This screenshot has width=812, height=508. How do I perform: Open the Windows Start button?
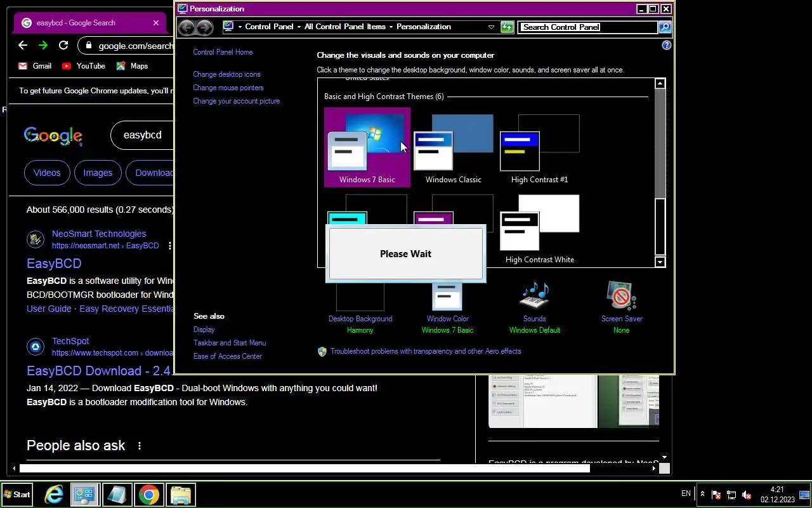(16, 495)
